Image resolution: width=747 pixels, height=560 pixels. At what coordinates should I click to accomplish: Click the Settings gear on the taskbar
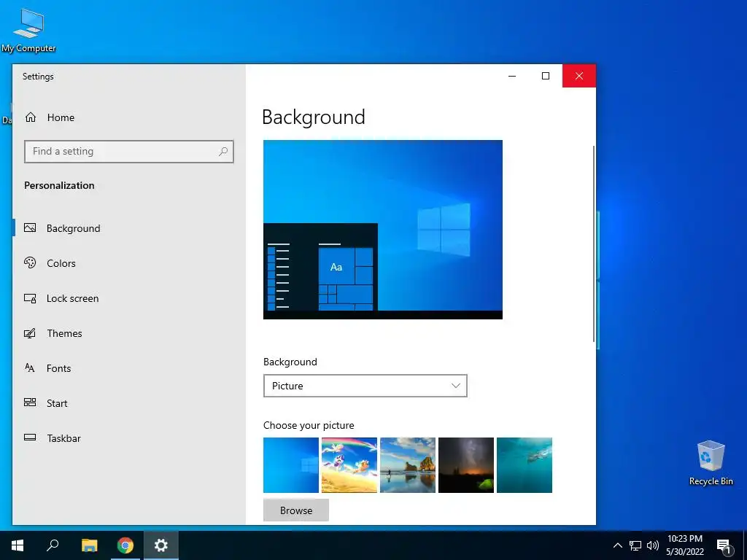click(161, 545)
